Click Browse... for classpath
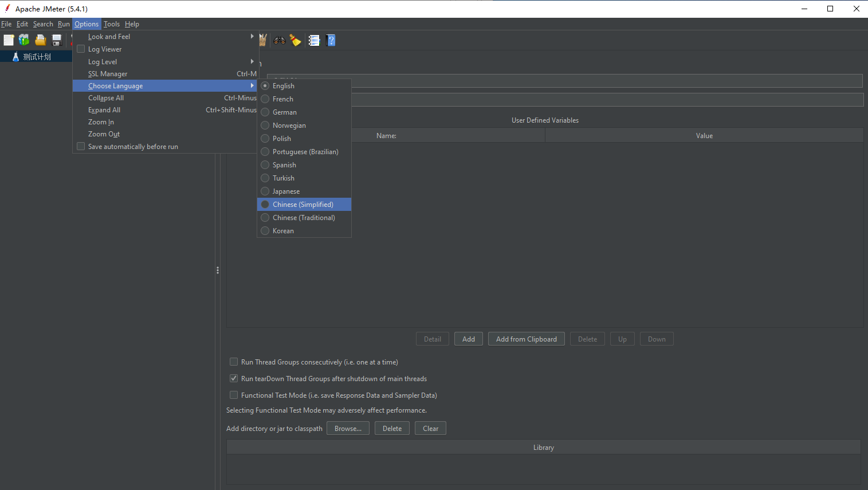This screenshot has width=868, height=490. [348, 429]
